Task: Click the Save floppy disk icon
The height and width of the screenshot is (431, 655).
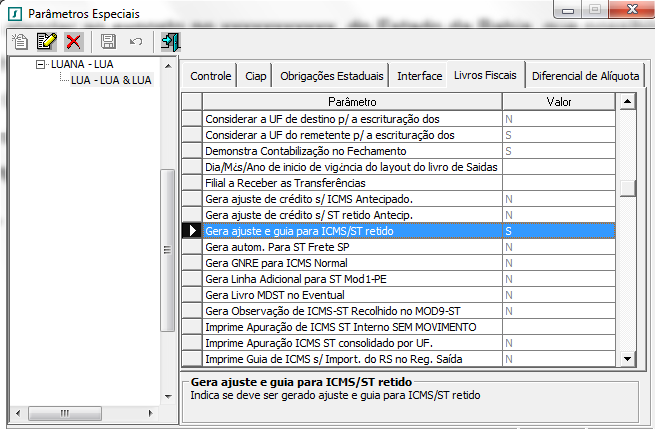Action: (108, 41)
